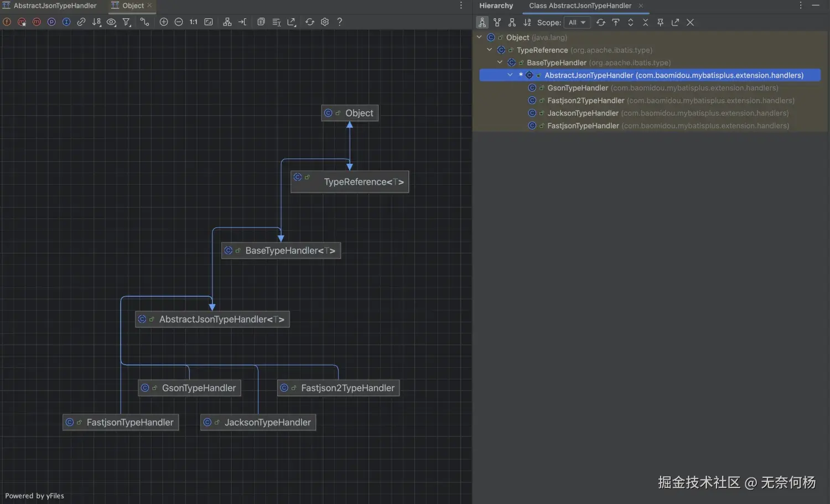The image size is (830, 504).
Task: Collapse the BaseTypeHandler tree node
Action: point(500,63)
